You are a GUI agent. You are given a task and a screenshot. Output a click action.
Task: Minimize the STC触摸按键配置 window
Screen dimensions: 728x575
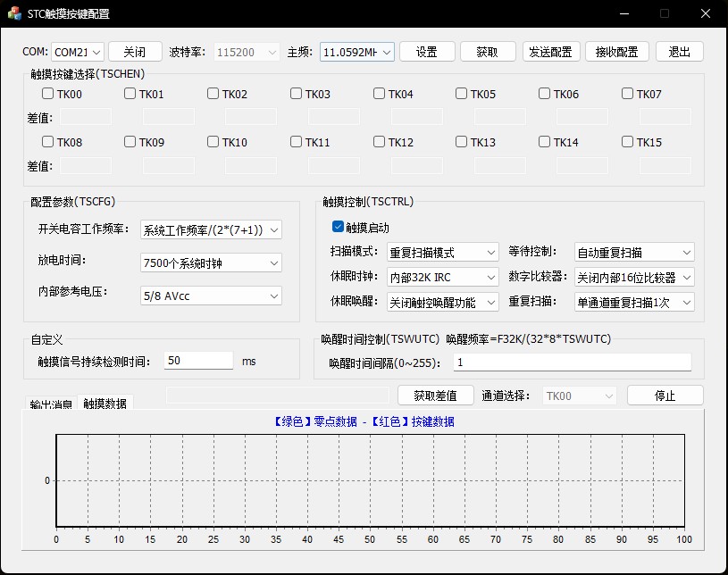click(624, 13)
